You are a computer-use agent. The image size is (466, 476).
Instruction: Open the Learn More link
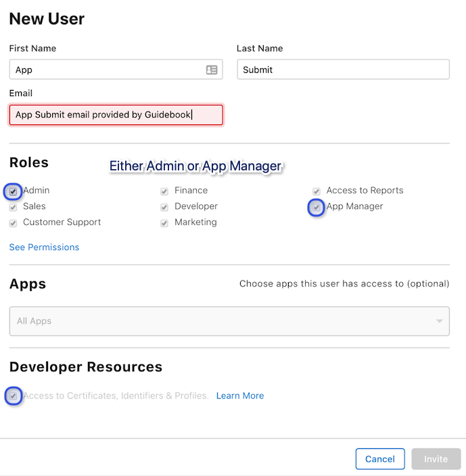[x=240, y=396]
